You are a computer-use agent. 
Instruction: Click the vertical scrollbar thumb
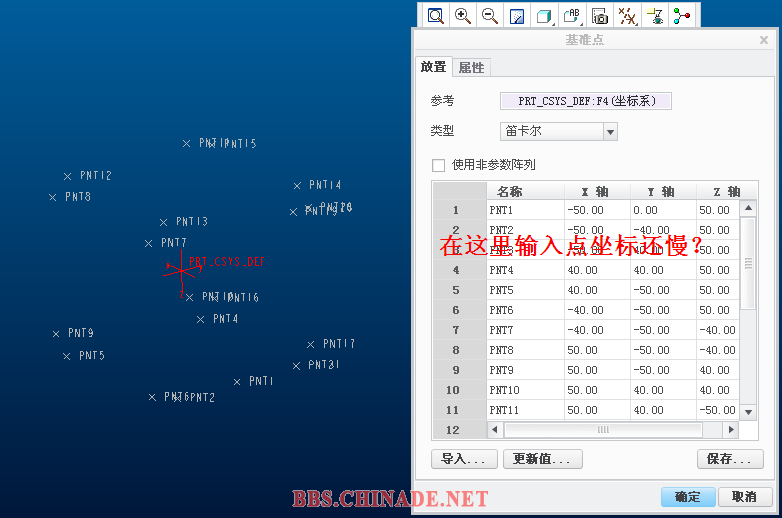748,263
